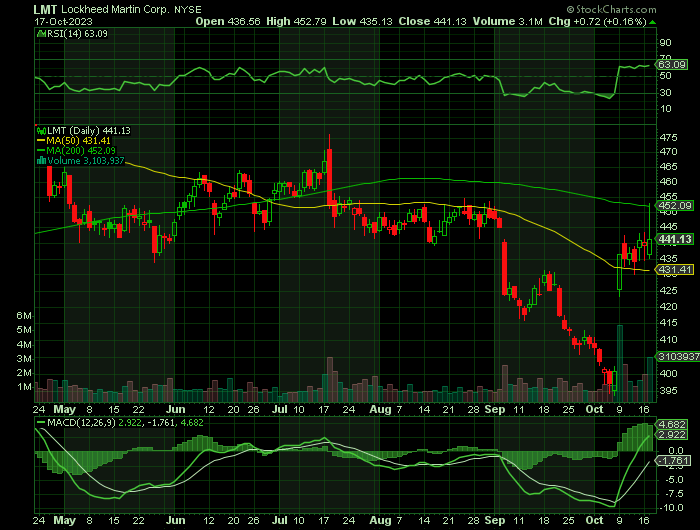Click the 90 level on the RSI axis
The image size is (700, 530).
(x=665, y=43)
